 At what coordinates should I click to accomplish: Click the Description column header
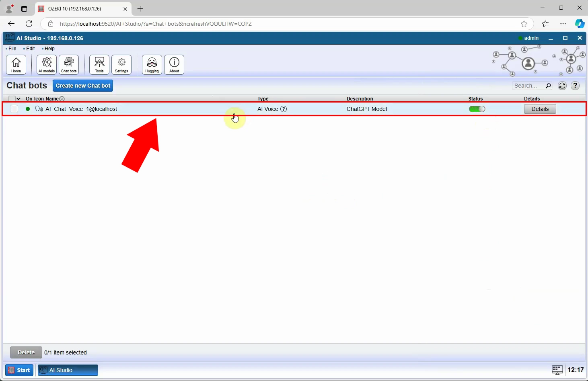click(x=360, y=98)
